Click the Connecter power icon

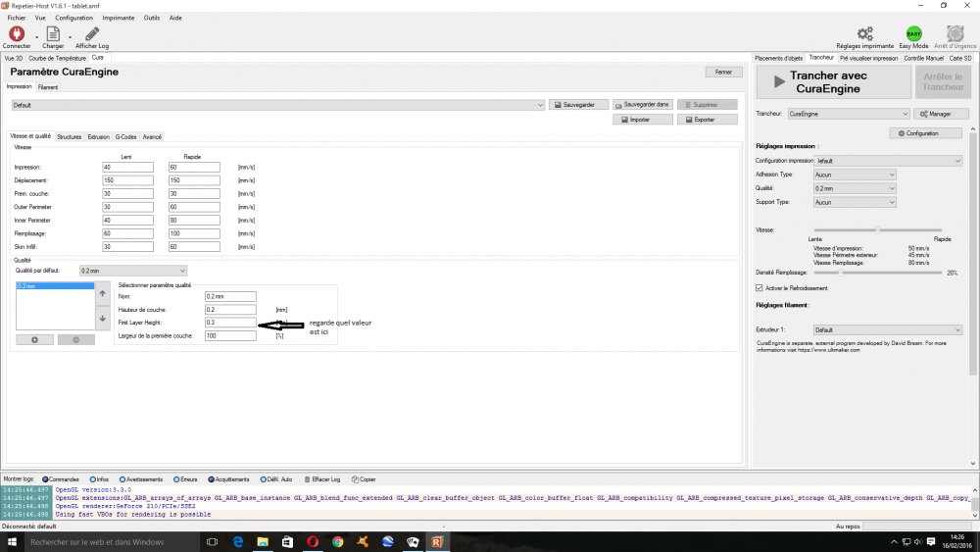point(17,33)
